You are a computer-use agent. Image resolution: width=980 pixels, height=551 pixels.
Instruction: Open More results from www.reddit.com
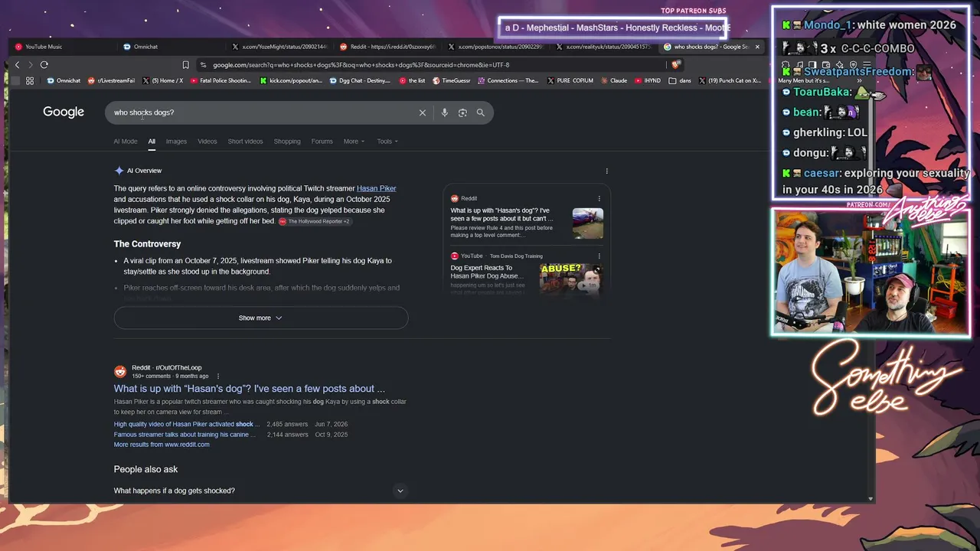coord(162,445)
